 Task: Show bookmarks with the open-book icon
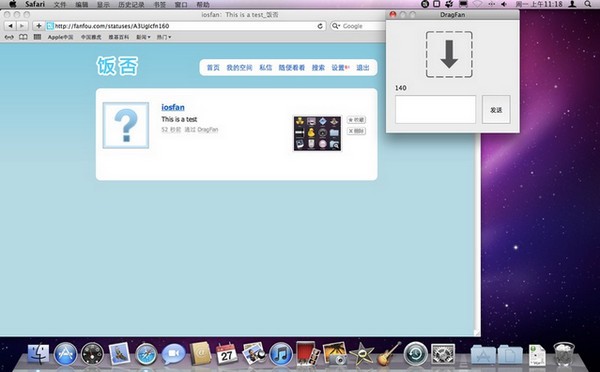coord(23,37)
